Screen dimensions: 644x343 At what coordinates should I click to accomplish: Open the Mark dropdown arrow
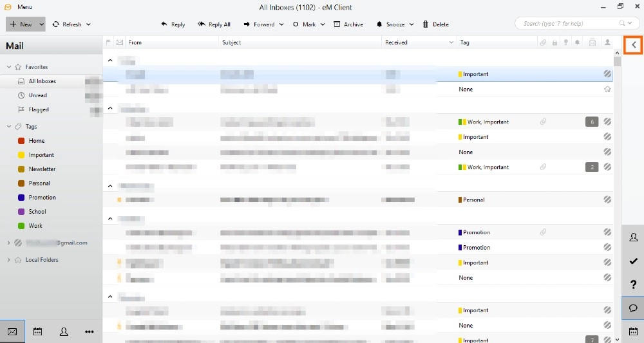point(323,24)
